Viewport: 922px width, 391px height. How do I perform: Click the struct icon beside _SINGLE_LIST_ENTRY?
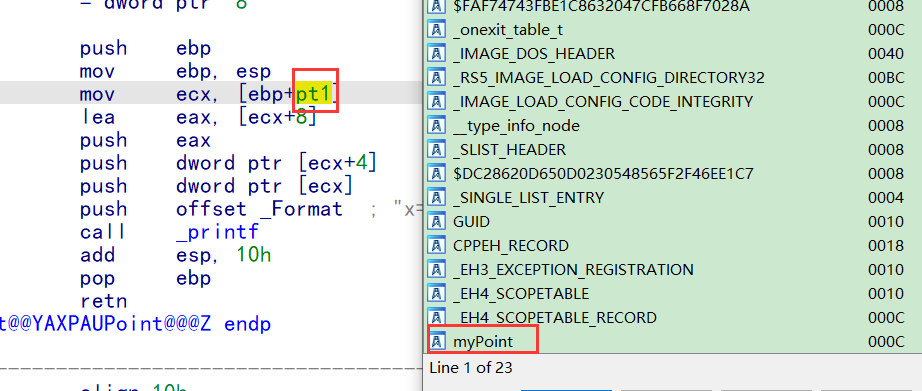coord(437,197)
